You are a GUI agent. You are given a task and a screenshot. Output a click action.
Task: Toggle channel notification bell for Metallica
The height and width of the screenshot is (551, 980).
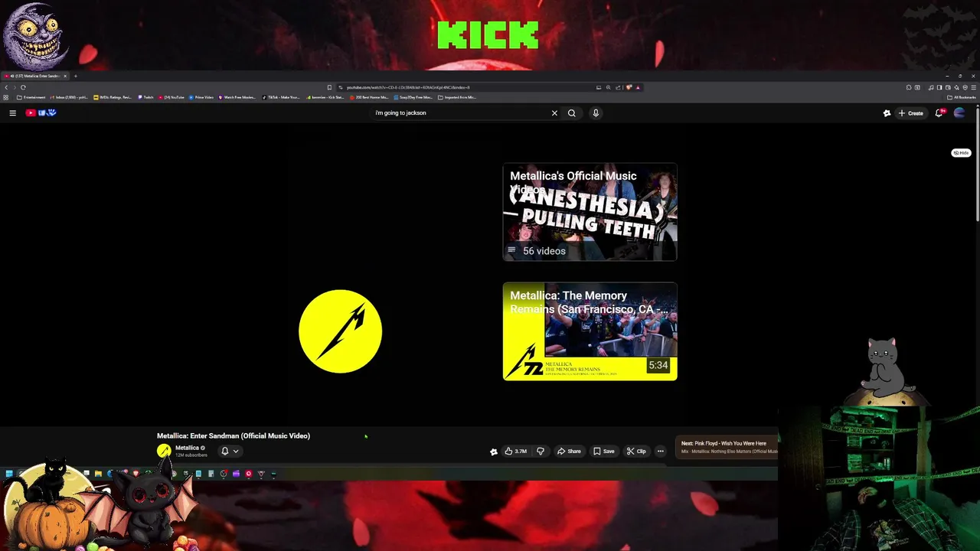pyautogui.click(x=224, y=451)
